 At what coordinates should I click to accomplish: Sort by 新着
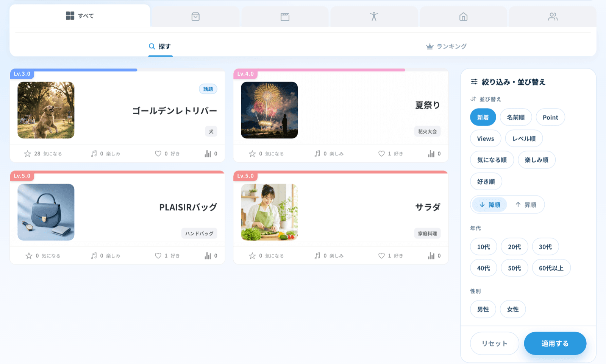coord(483,117)
